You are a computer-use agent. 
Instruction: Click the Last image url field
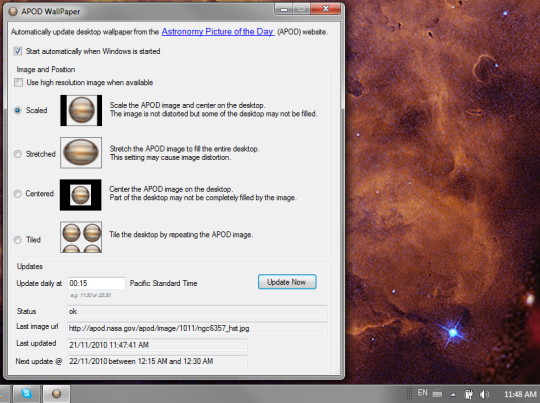(197, 328)
